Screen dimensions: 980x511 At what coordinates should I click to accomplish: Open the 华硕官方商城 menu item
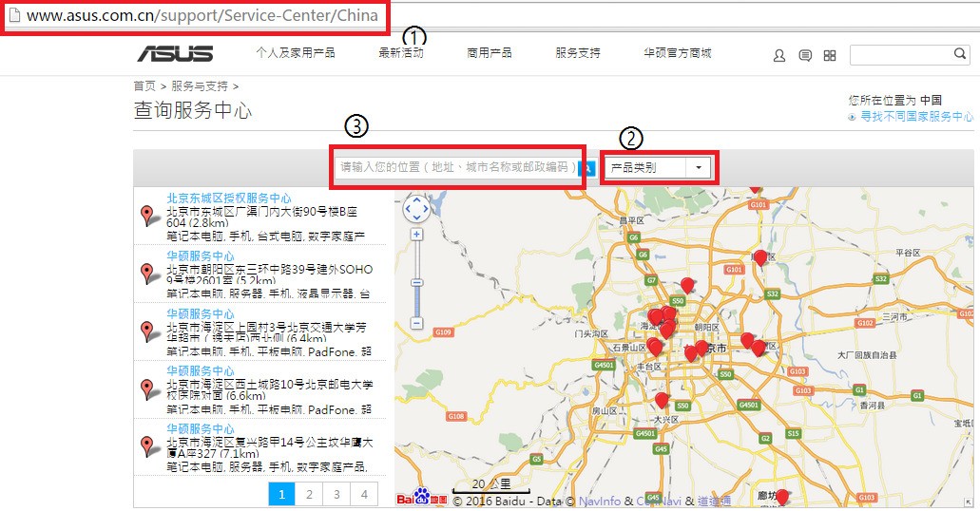678,53
